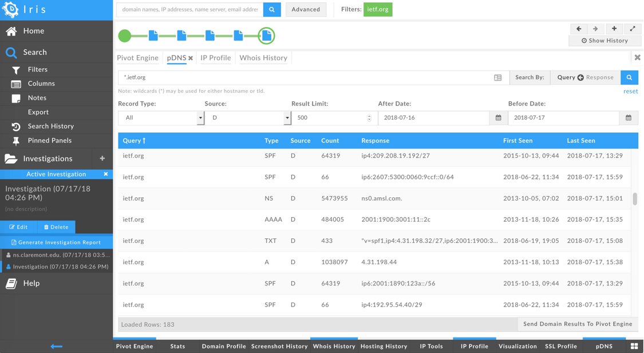Click the 2001:1900:3001:11::2c response cell
644x353 pixels.
point(396,219)
